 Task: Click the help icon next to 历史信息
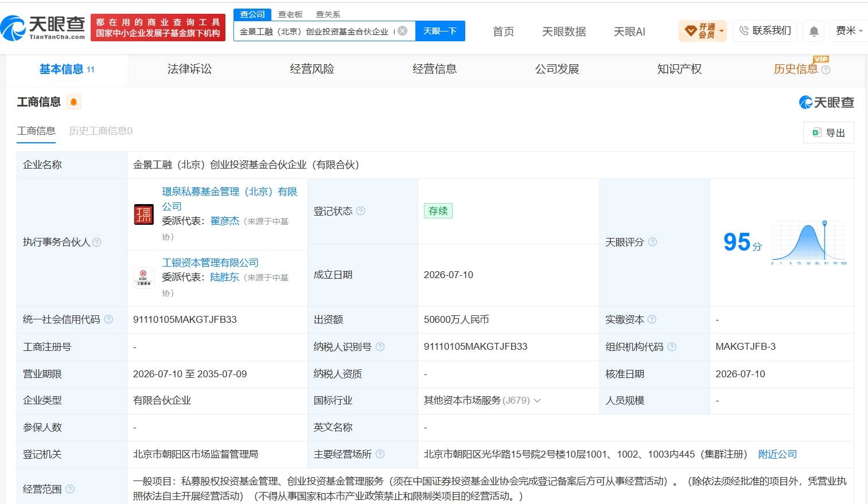(826, 70)
